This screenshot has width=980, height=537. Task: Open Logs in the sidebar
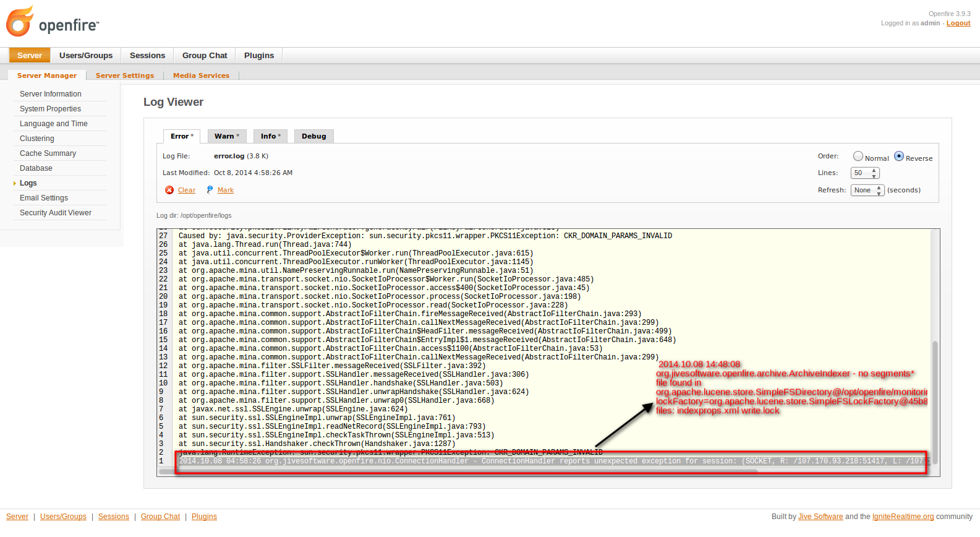28,183
